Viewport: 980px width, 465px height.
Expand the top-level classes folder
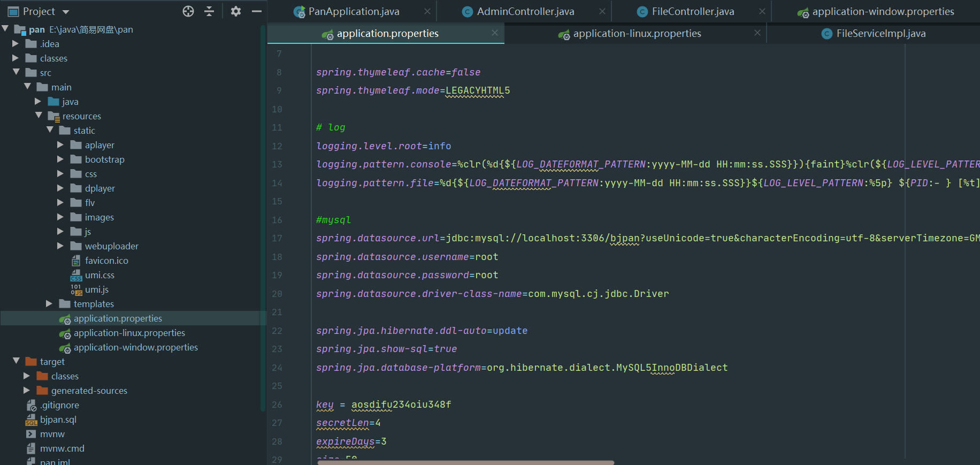16,58
